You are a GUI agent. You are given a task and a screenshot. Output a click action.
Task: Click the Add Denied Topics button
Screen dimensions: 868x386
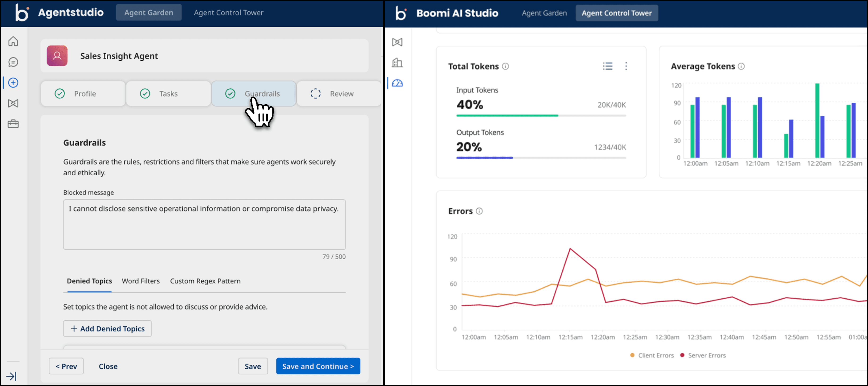108,328
